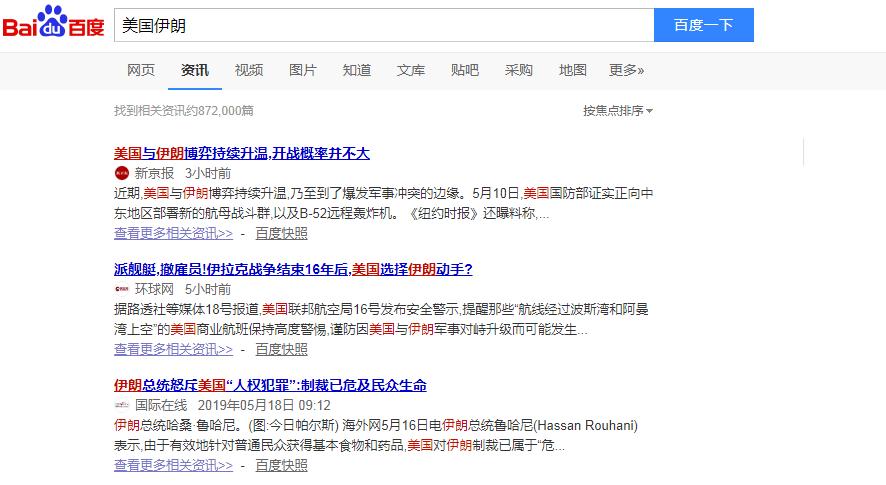Screen dimensions: 886x485
Task: Switch to the 采购 tab
Action: tap(519, 70)
